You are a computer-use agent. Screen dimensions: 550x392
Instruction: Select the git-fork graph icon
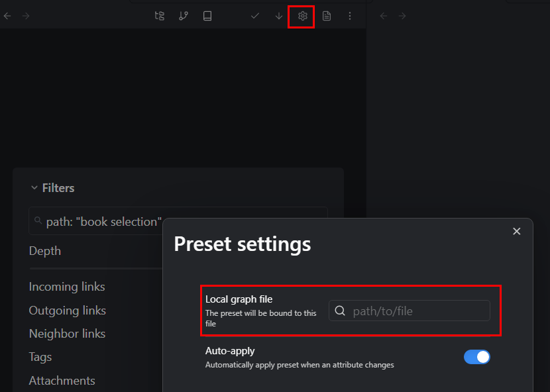(184, 15)
